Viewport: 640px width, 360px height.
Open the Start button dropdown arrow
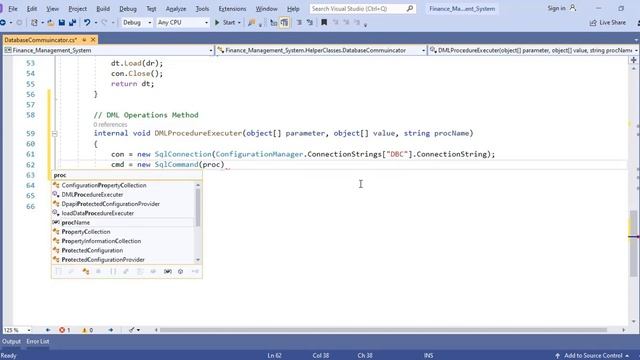click(x=239, y=23)
